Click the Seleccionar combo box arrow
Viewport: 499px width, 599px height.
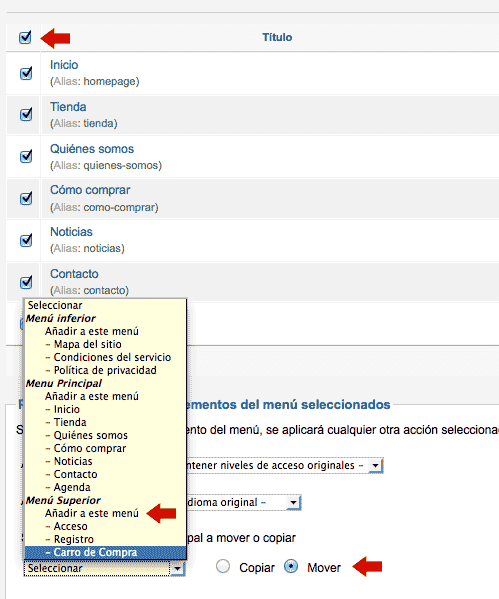click(x=177, y=568)
